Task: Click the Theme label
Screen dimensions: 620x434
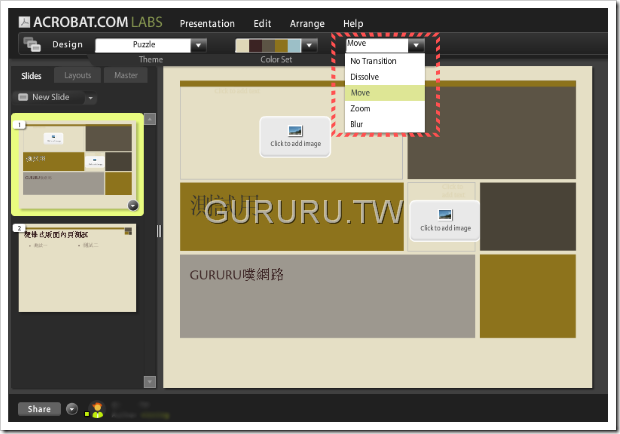Action: pos(151,60)
